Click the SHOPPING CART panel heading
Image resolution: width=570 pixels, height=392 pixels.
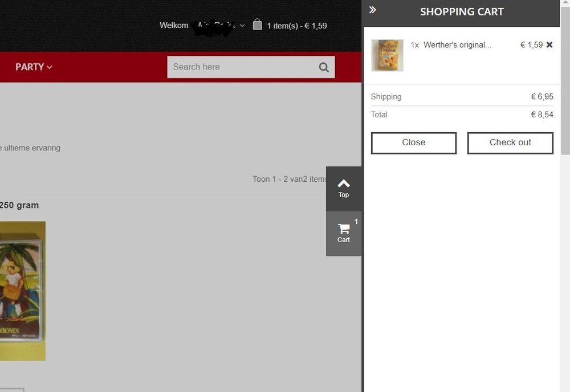[x=462, y=12]
